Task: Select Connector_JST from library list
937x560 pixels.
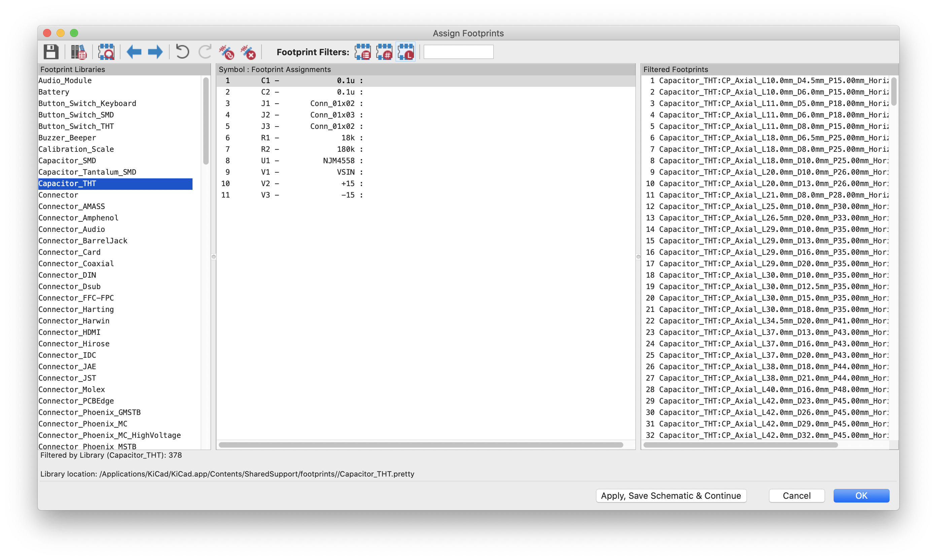Action: tap(69, 377)
